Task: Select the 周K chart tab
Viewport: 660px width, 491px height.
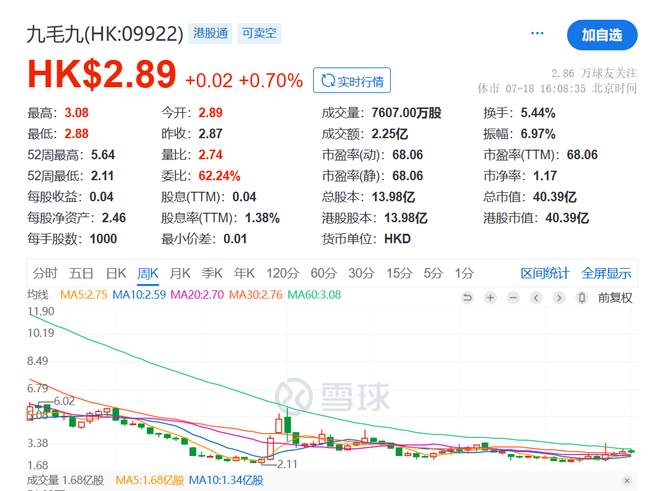Action: click(148, 273)
